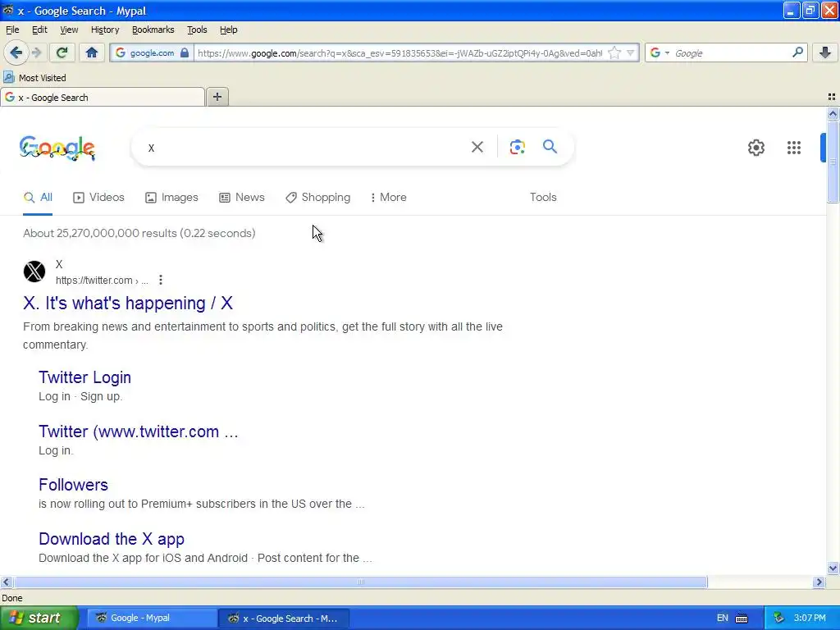Switch to Images results
The height and width of the screenshot is (630, 840).
171,197
